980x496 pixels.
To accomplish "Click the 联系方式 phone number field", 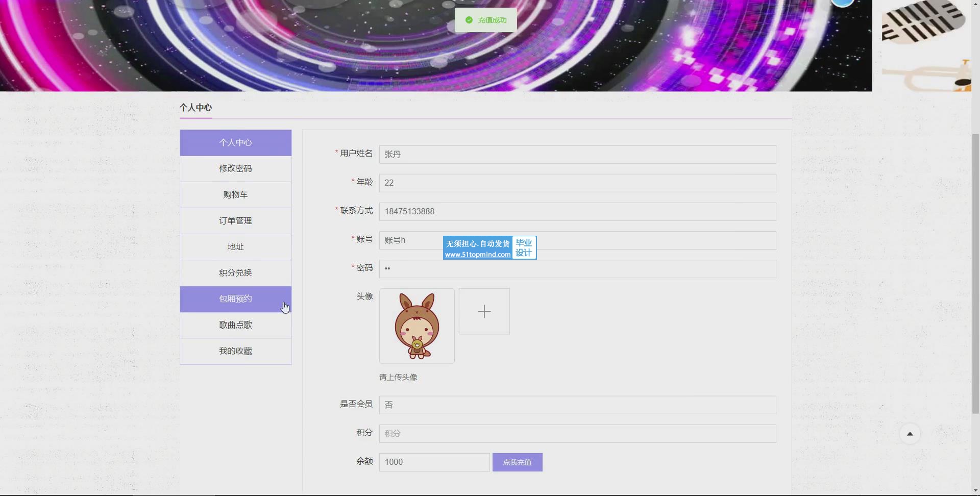I will point(577,212).
